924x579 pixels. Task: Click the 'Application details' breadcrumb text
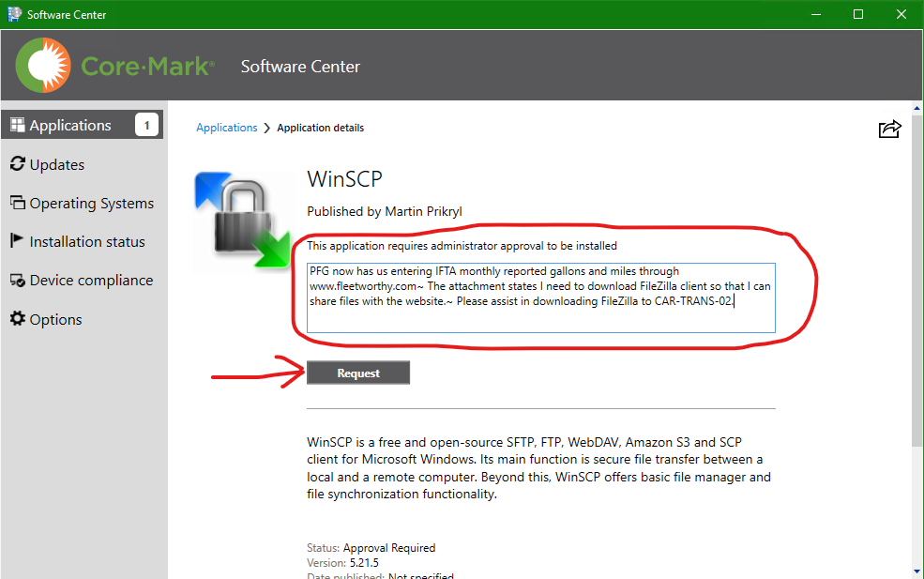pyautogui.click(x=321, y=128)
